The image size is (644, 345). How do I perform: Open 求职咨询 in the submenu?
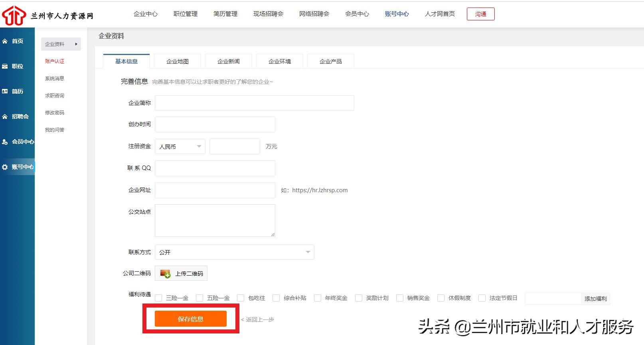(55, 96)
